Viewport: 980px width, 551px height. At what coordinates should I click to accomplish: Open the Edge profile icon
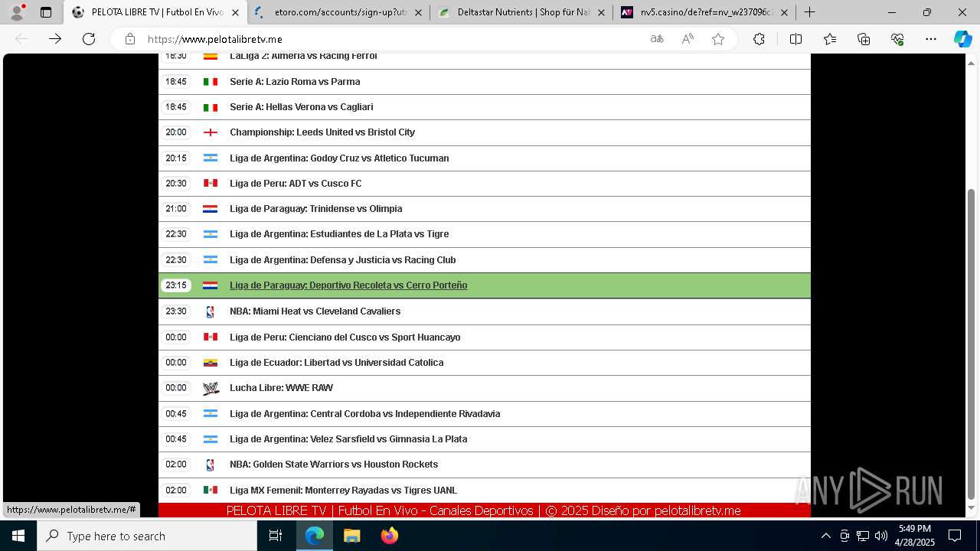click(17, 12)
